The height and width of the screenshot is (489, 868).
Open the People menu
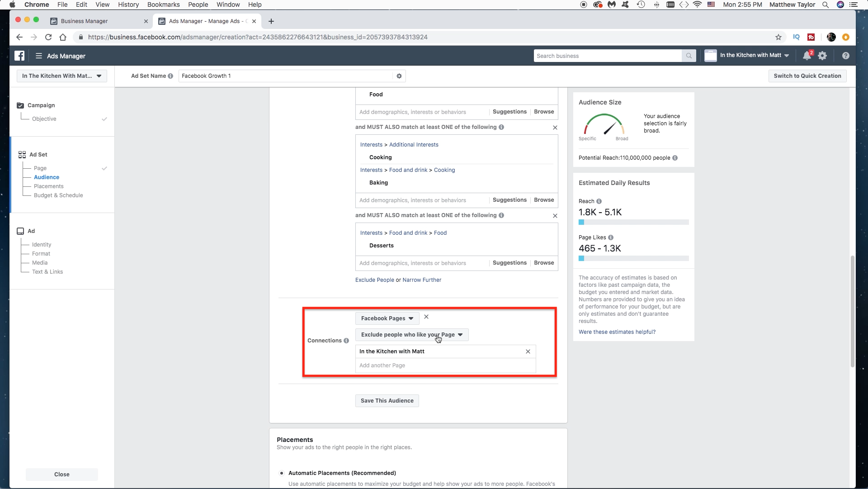click(x=198, y=5)
